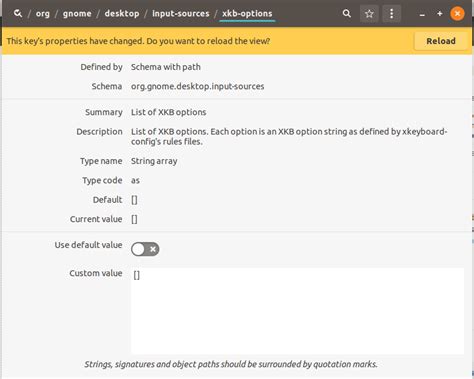
Task: Open the three-dot actions menu
Action: 391,14
